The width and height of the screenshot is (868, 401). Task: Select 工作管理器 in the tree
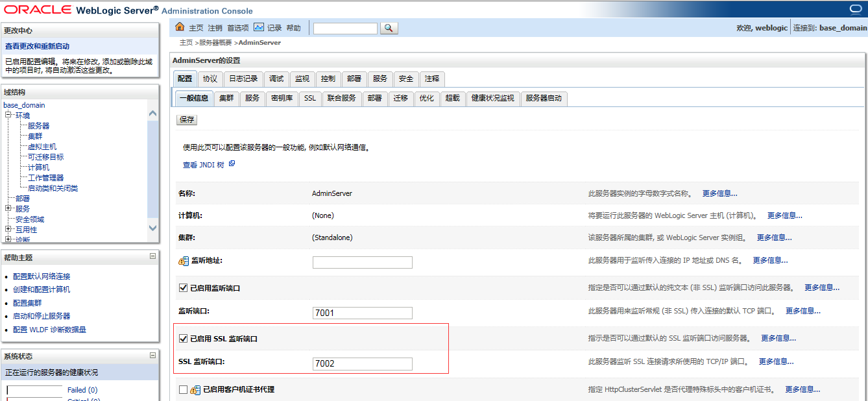tap(45, 178)
